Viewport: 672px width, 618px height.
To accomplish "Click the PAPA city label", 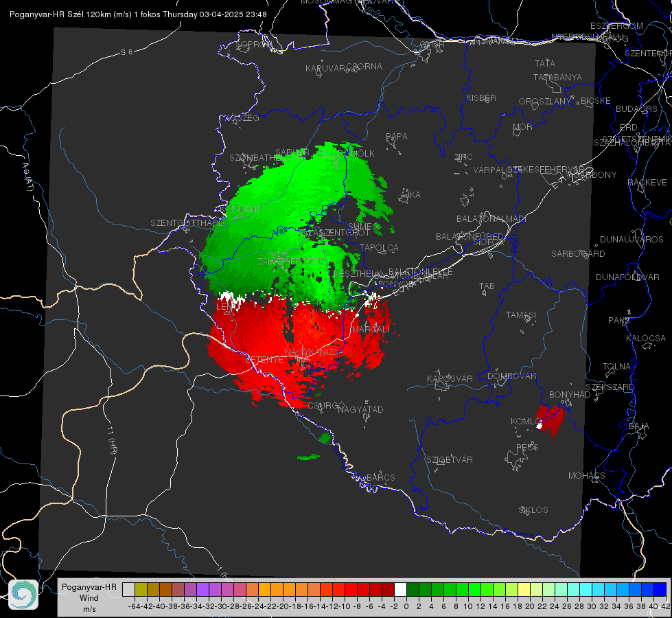I will tap(397, 136).
